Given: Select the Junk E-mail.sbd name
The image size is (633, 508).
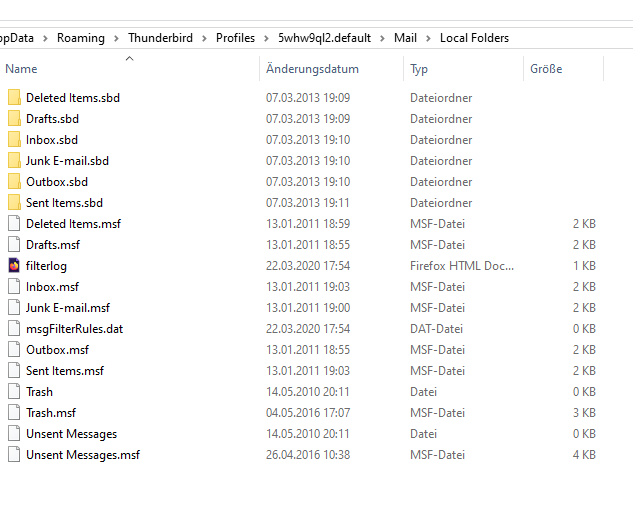Looking at the screenshot, I should (67, 161).
